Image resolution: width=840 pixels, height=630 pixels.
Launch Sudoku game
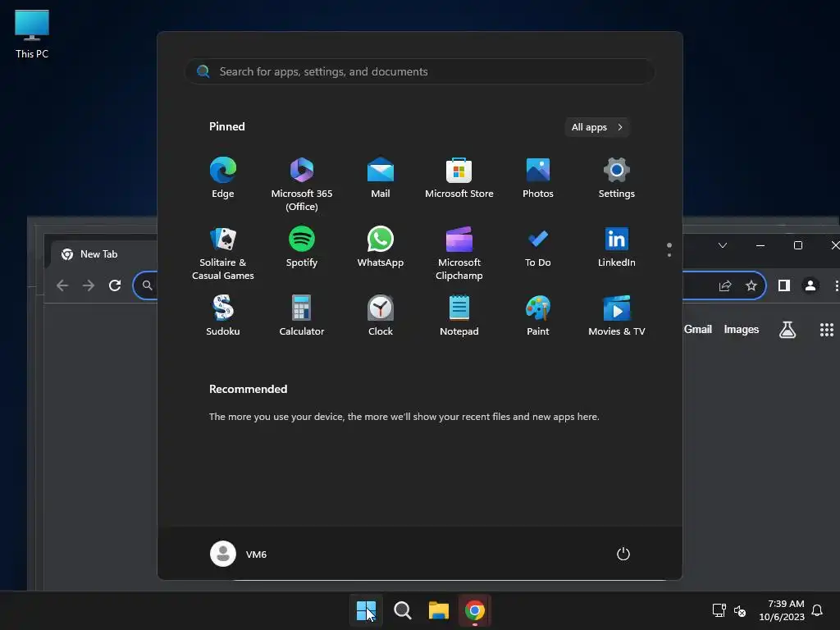[x=223, y=316]
